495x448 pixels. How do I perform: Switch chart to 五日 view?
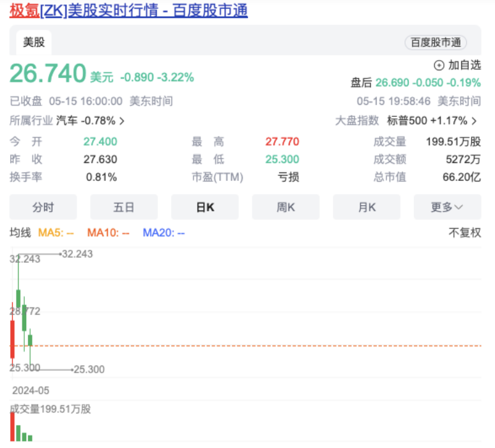click(124, 207)
